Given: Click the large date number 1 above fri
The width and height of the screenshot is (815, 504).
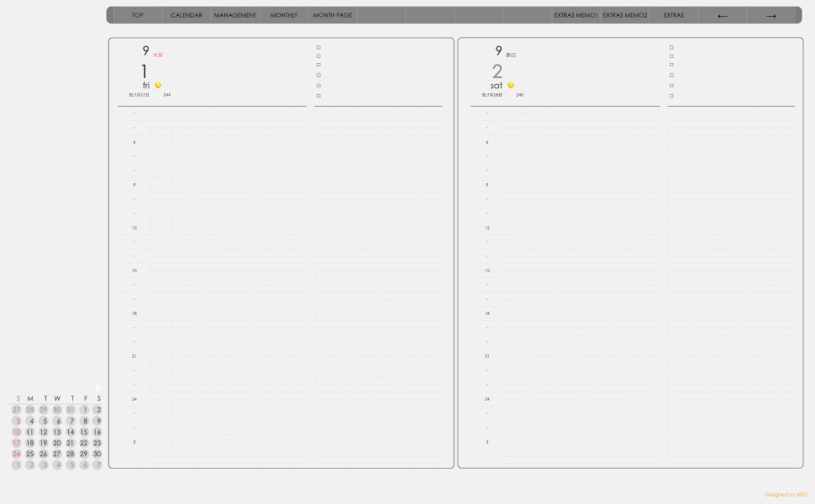Looking at the screenshot, I should [145, 71].
